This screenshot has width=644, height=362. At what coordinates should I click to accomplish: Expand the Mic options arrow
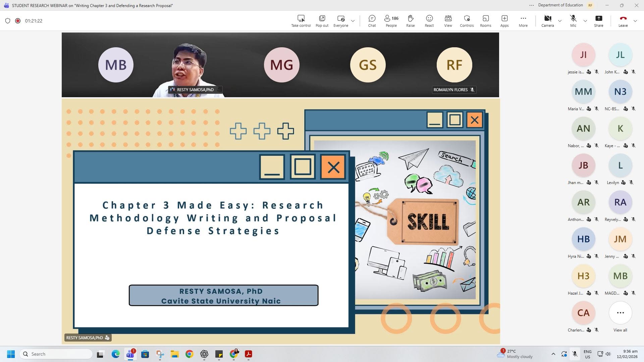click(585, 21)
